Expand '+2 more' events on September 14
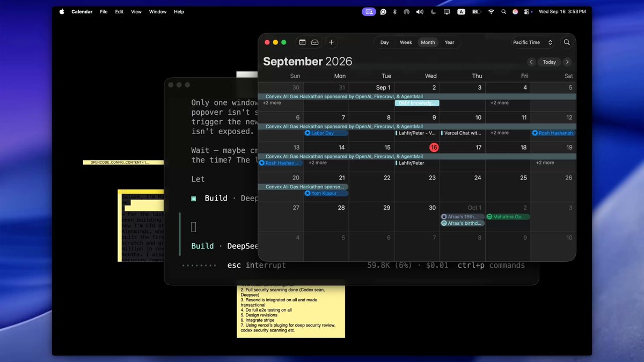 tap(317, 163)
